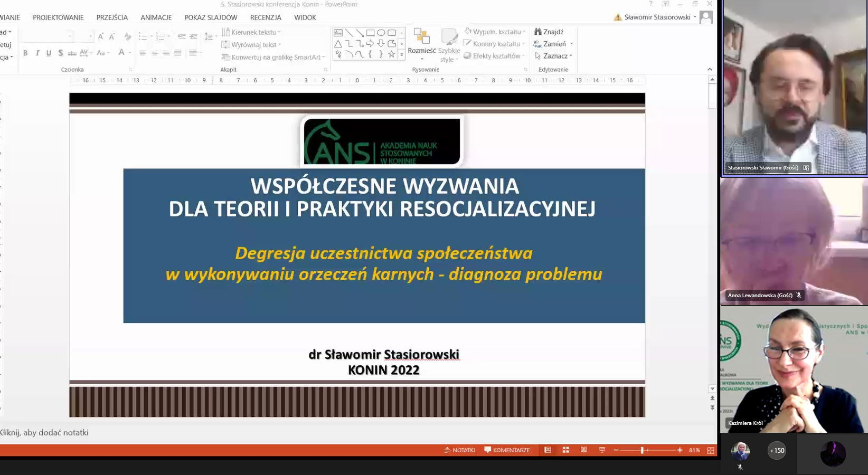Toggle bold formatting in the Czcionka group
Screen dimensions: 868x475
pyautogui.click(x=25, y=53)
